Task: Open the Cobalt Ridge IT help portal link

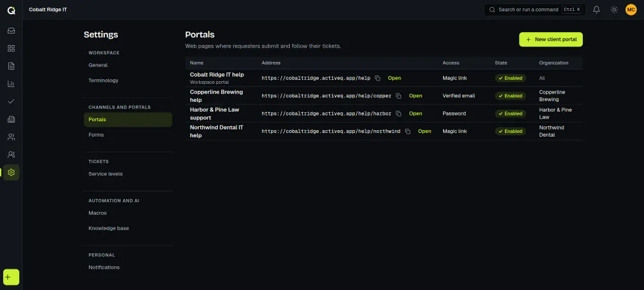Action: (394, 78)
